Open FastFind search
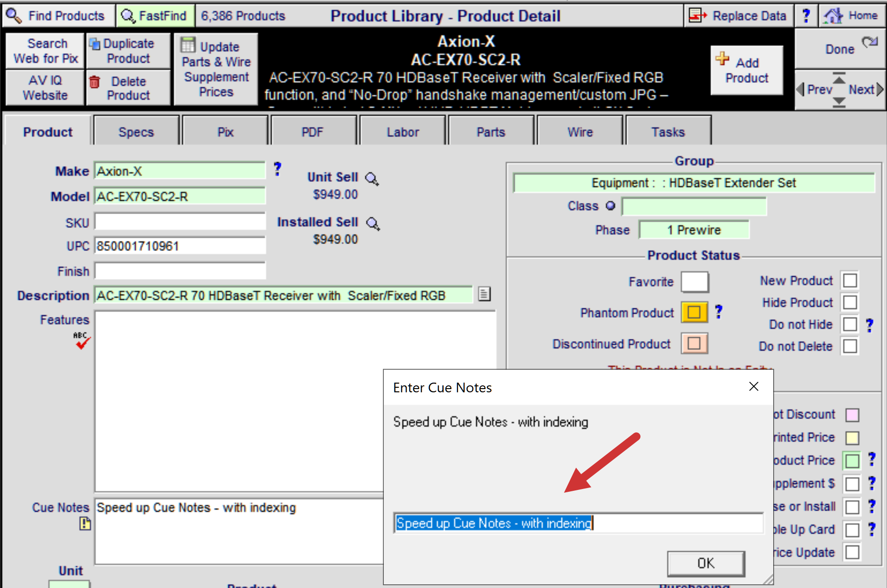Viewport: 887px width, 588px height. click(x=155, y=16)
